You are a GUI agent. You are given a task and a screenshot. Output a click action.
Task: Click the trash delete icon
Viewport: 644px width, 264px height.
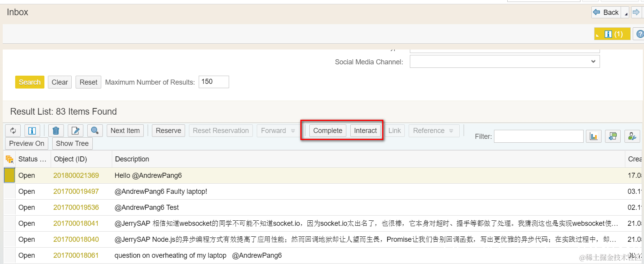[x=56, y=131]
